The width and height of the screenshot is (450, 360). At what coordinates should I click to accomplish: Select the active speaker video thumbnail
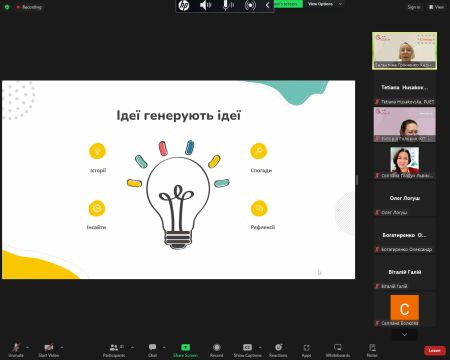coord(404,51)
